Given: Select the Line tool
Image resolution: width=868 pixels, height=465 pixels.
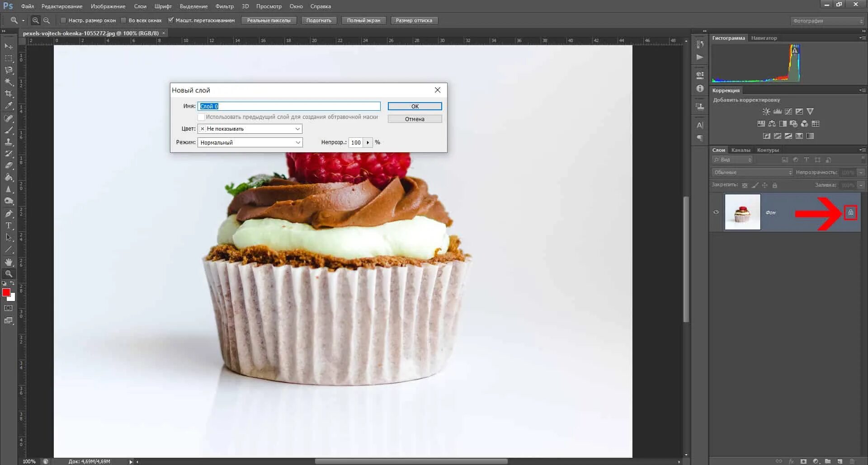Looking at the screenshot, I should click(x=9, y=249).
